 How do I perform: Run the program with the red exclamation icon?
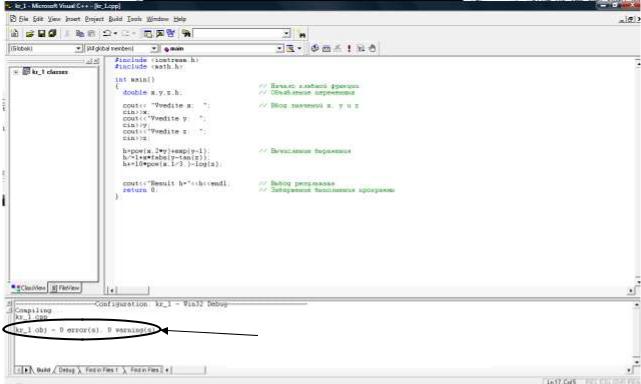click(349, 48)
